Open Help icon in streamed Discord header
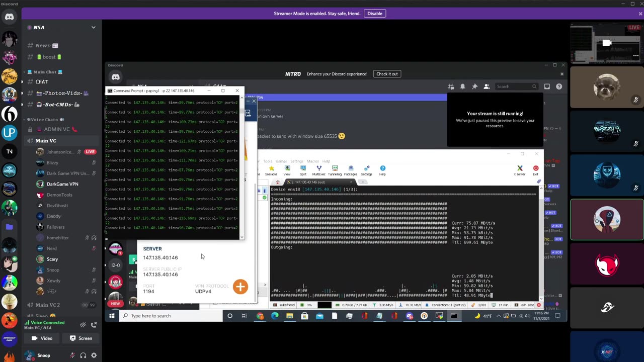This screenshot has width=644, height=362. coord(559,86)
